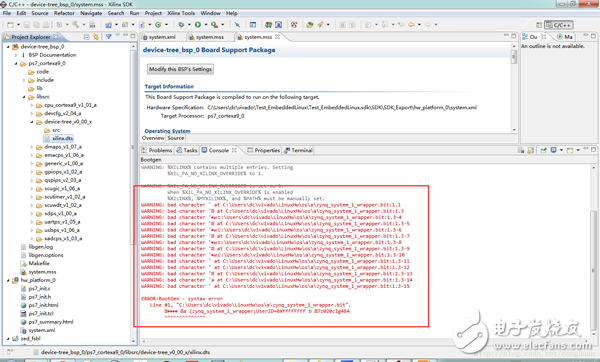Click the Debug bug icon in toolbar
This screenshot has width=600, height=362.
181,25
